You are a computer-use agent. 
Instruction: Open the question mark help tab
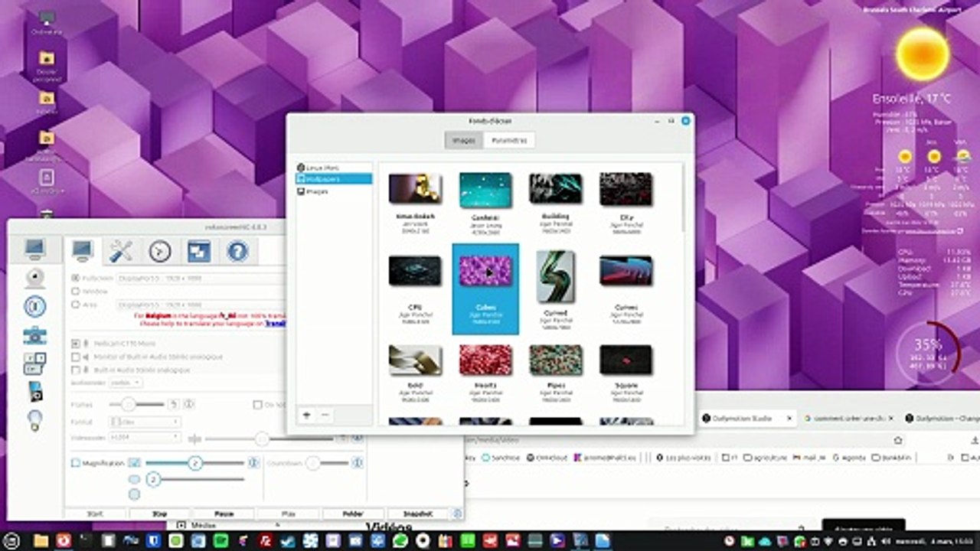pyautogui.click(x=238, y=250)
